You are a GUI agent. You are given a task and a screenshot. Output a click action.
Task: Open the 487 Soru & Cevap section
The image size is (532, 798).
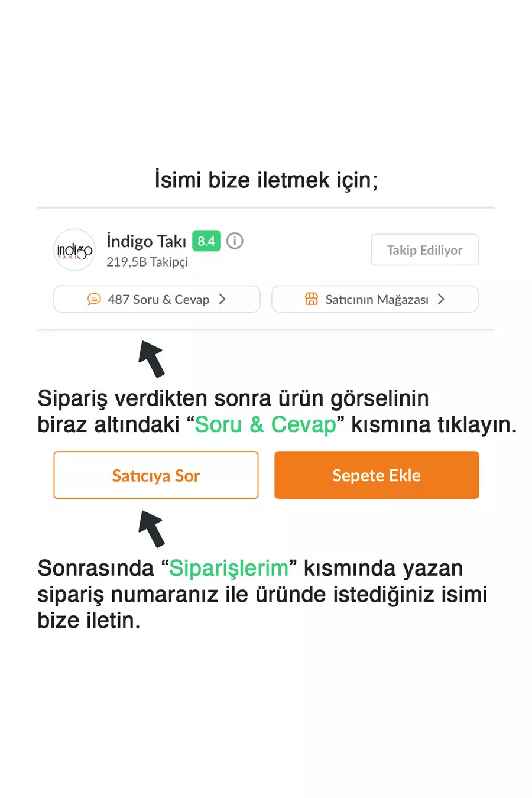point(158,300)
